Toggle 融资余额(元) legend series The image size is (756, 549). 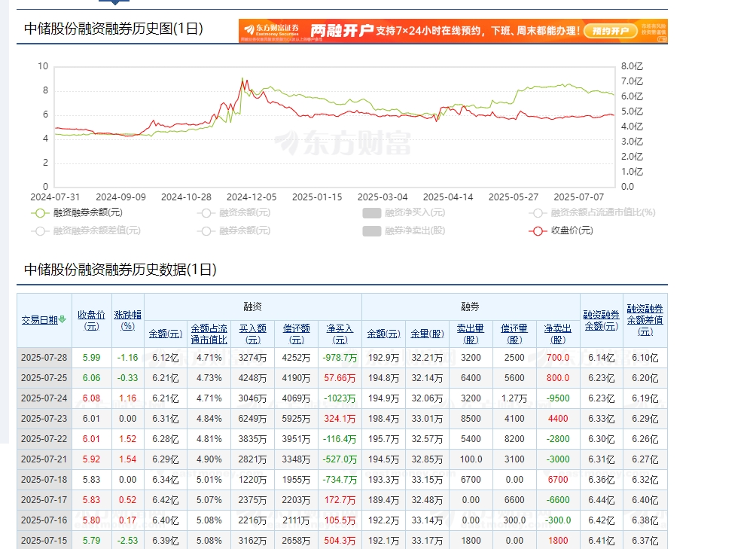coord(234,212)
